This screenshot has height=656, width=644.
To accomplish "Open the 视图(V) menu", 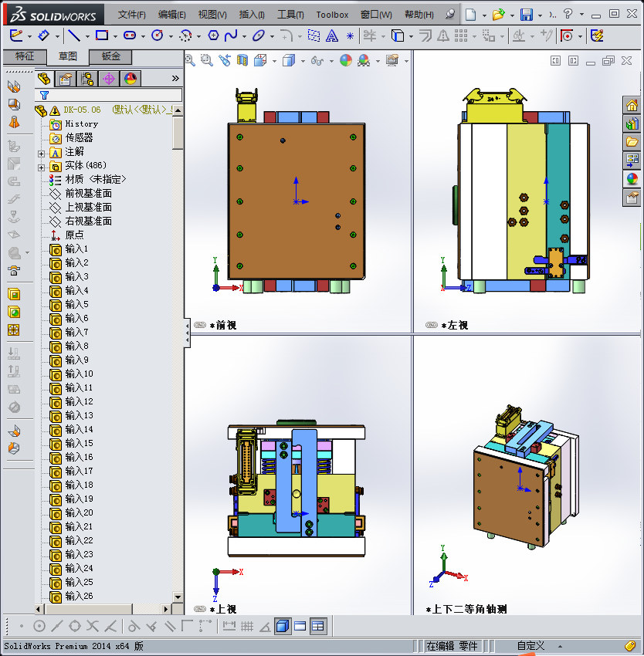I will pos(212,15).
